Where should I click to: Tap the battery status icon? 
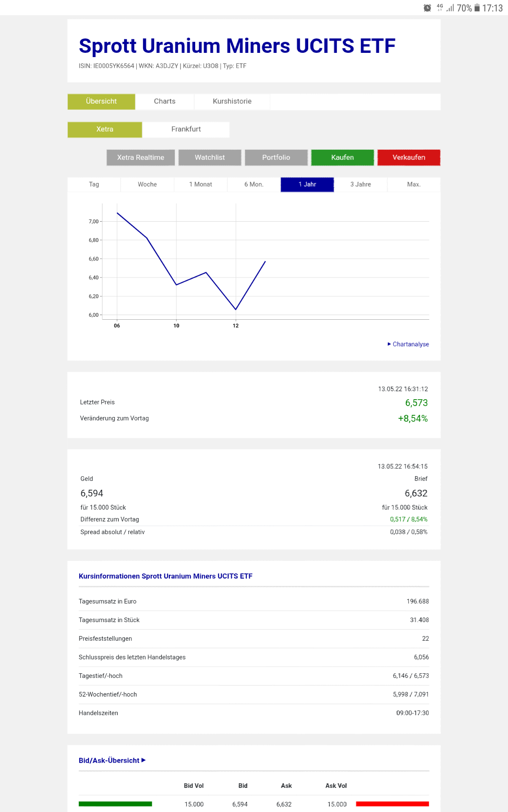pyautogui.click(x=477, y=8)
